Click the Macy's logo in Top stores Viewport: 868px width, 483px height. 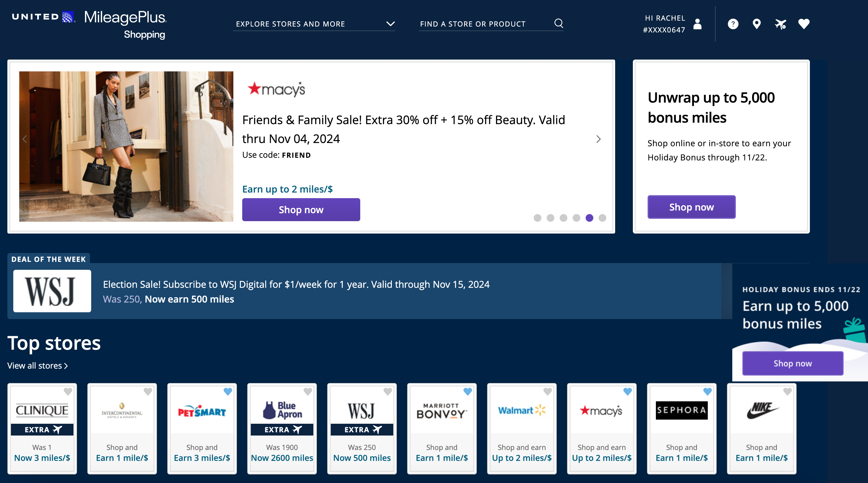click(602, 410)
